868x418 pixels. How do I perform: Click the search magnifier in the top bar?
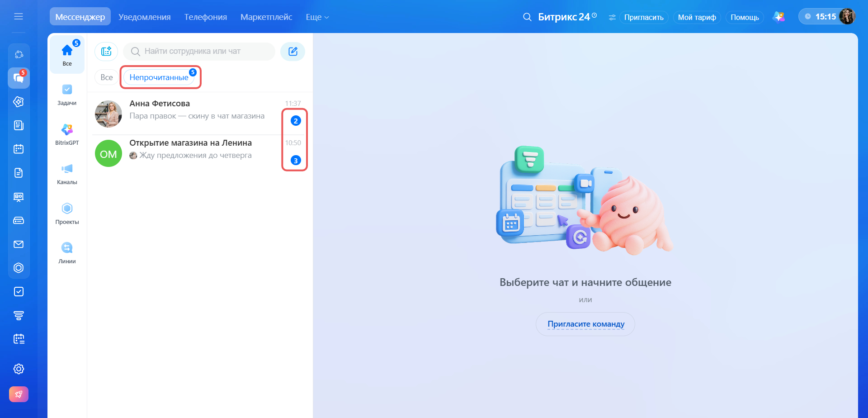click(527, 17)
